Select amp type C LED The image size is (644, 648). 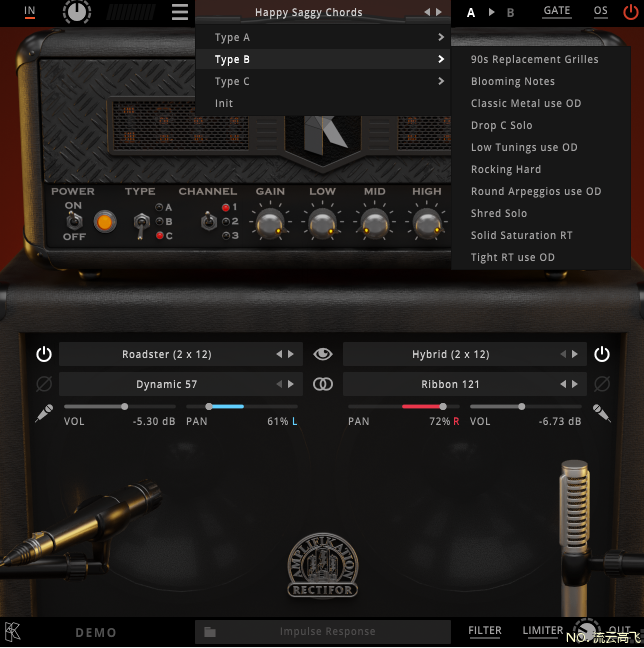point(159,236)
